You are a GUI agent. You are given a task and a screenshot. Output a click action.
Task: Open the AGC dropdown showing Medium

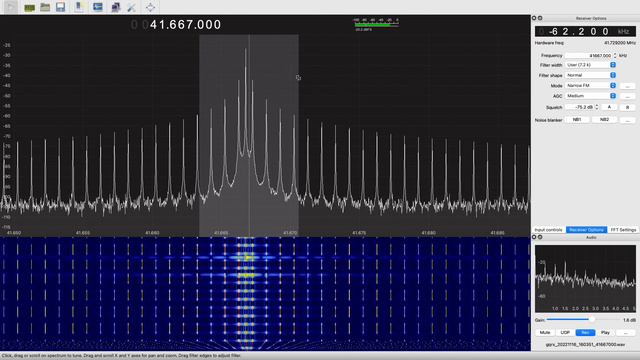click(590, 96)
